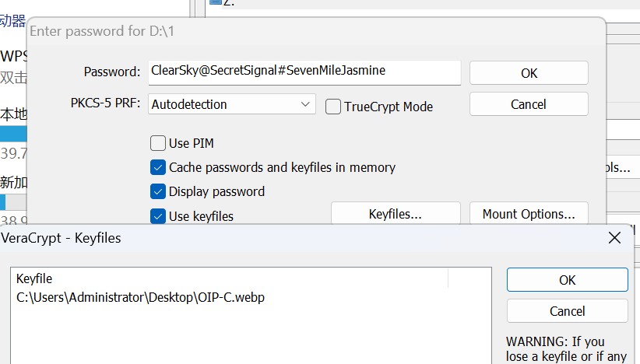Close the VeraCrypt Keyfiles dialog
The height and width of the screenshot is (364, 640).
click(614, 238)
